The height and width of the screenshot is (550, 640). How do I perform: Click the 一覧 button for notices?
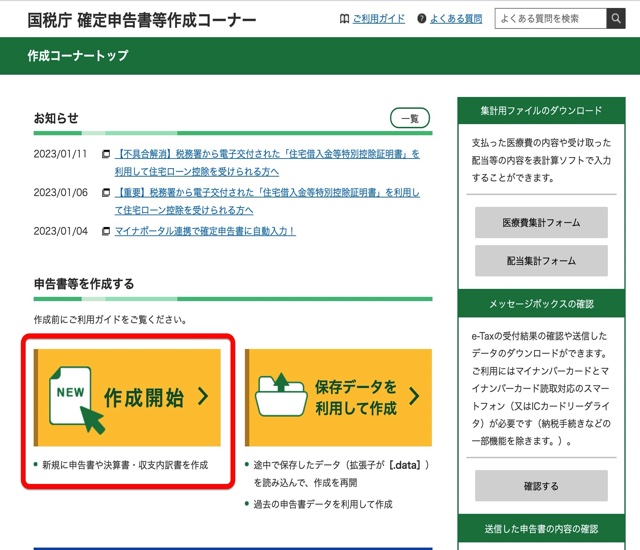point(410,118)
